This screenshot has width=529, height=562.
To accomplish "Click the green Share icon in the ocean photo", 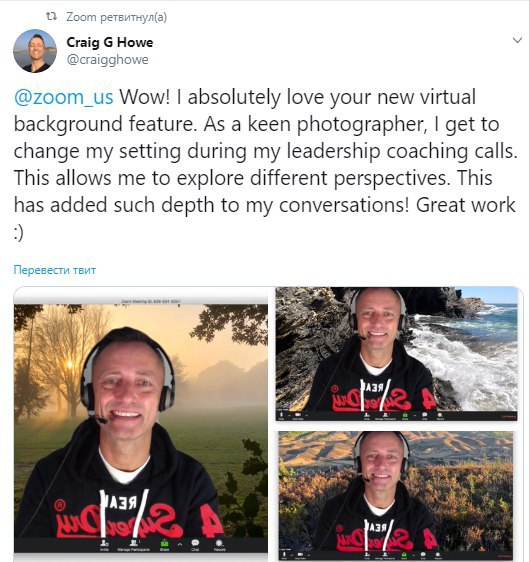I will tap(405, 416).
